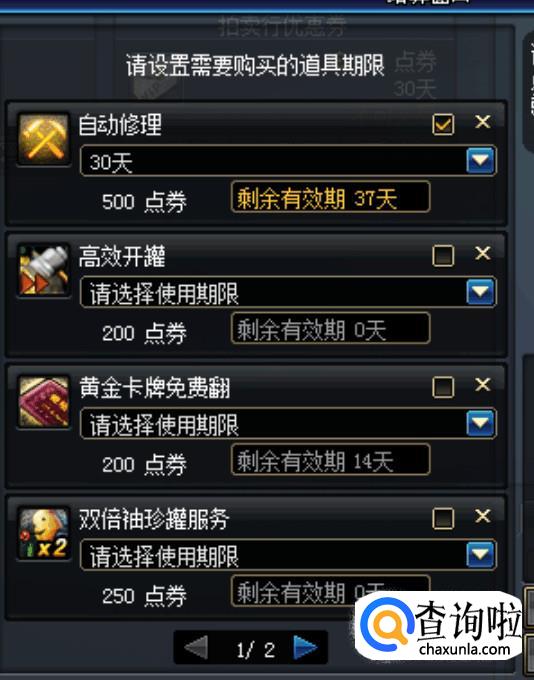Viewport: 534px width, 680px height.
Task: Open the 自动修理 30天 duration dropdown arrow
Action: coord(480,160)
